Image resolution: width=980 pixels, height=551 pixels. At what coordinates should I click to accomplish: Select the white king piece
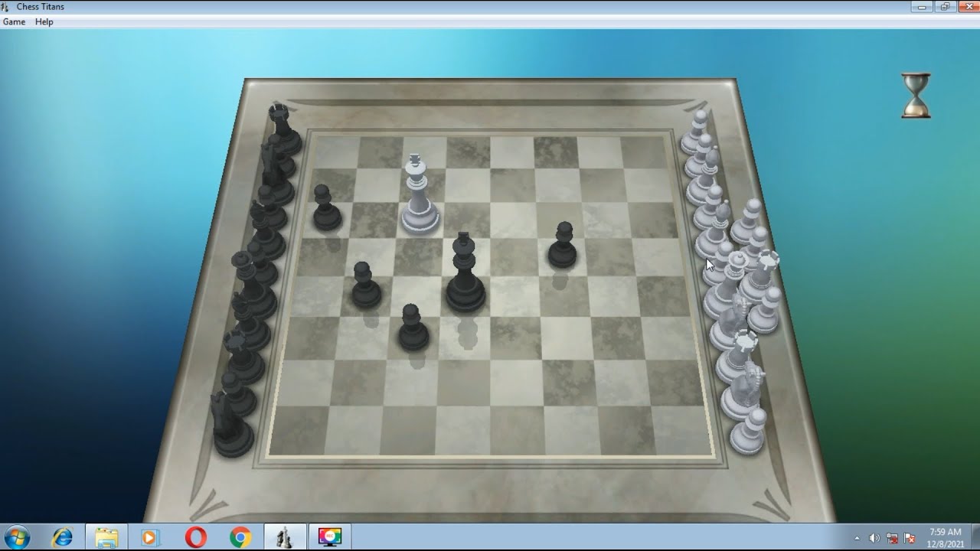(419, 195)
